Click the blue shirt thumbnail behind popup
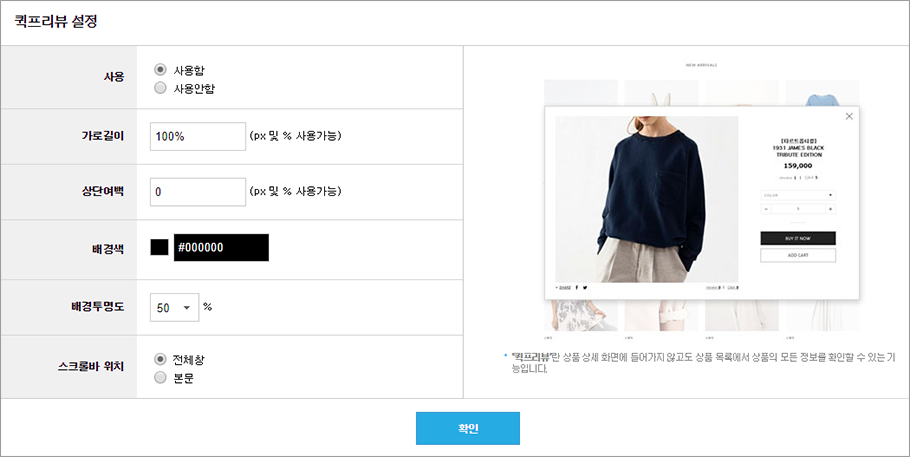The width and height of the screenshot is (910, 457). pyautogui.click(x=822, y=93)
